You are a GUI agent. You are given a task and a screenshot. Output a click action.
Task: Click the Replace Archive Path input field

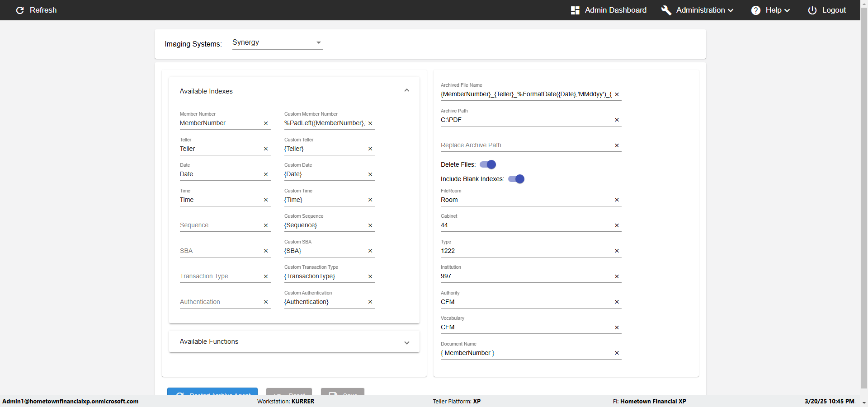[524, 145]
